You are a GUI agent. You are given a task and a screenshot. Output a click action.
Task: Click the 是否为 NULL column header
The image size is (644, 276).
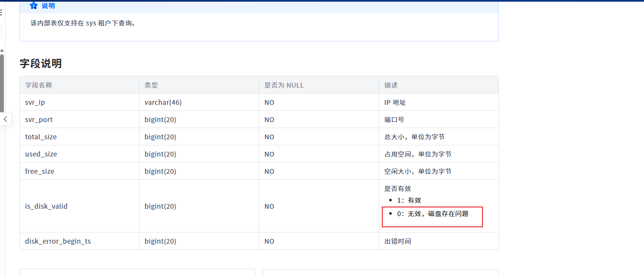(x=284, y=85)
